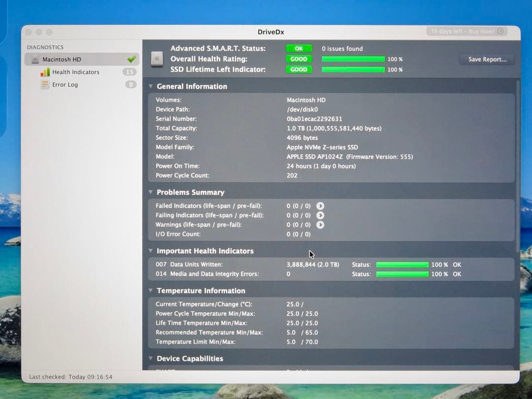Click the Health Indicators bar chart icon
Viewport: 532px width, 399px height.
(45, 72)
